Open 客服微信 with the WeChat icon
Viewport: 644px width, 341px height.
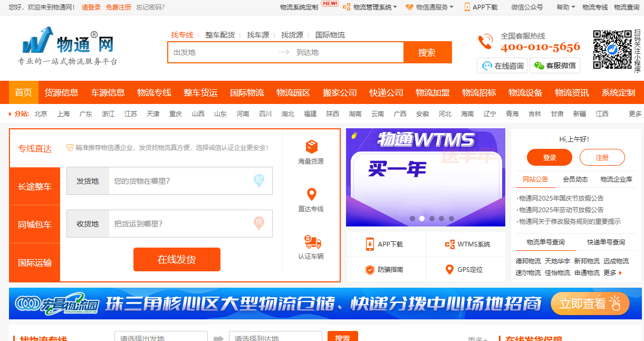pos(539,65)
